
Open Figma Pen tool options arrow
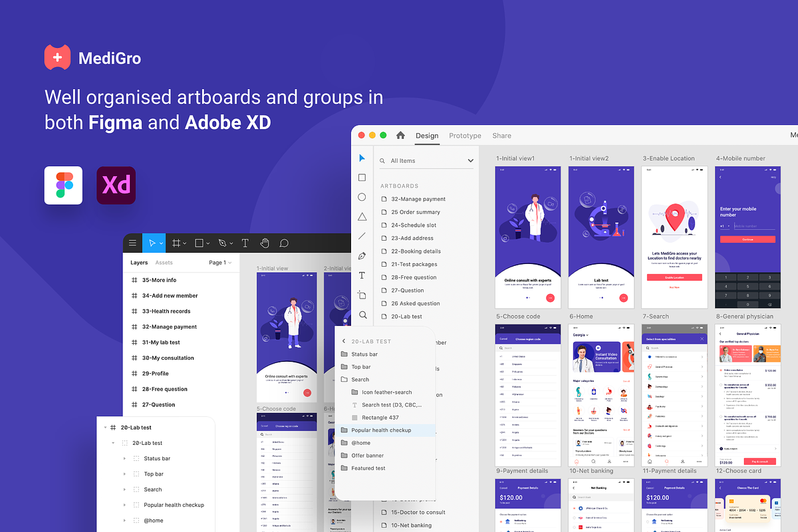[231, 244]
